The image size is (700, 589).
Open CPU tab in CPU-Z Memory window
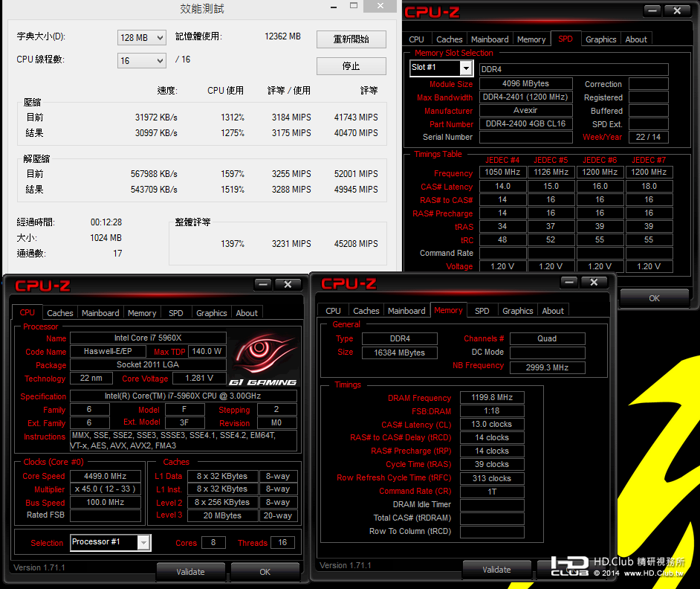tap(333, 311)
